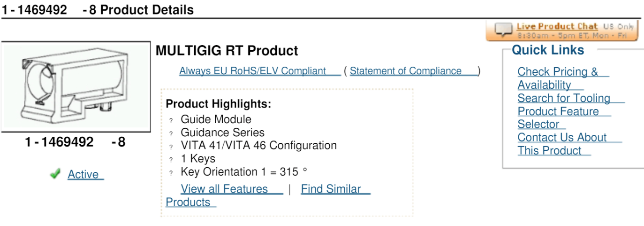Click the green checkmark icon beside Active
This screenshot has height=226, width=644.
point(55,174)
